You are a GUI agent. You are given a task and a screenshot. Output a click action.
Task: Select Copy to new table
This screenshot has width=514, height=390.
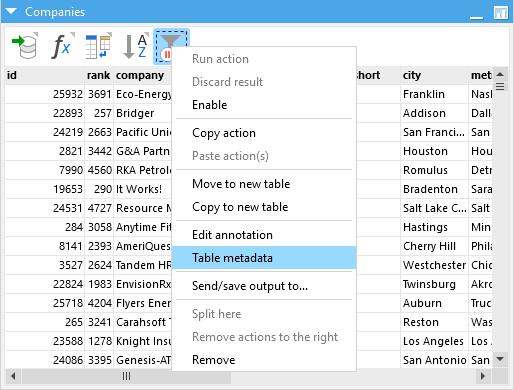264,207
